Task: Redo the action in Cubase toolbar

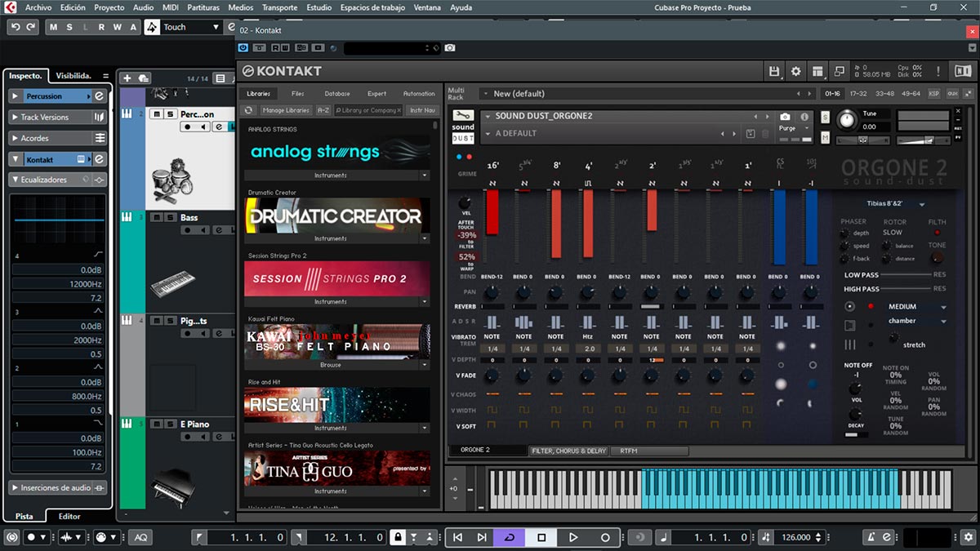Action: tap(31, 27)
